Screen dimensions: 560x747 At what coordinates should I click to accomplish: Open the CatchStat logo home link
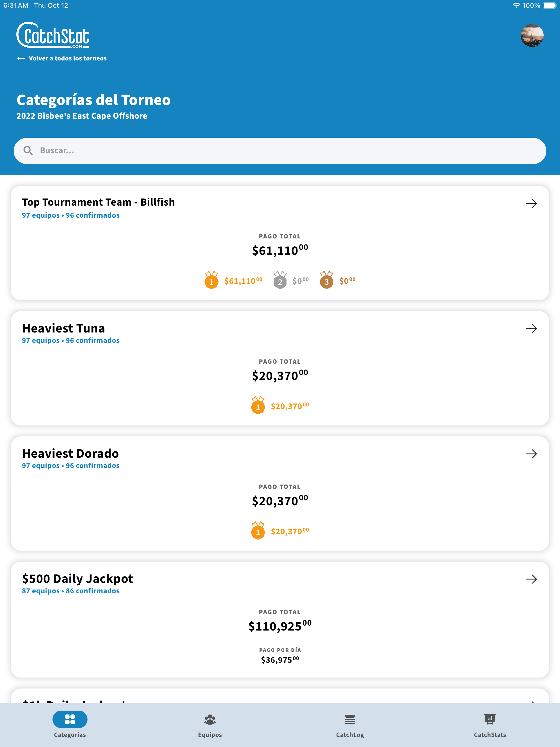coord(53,35)
